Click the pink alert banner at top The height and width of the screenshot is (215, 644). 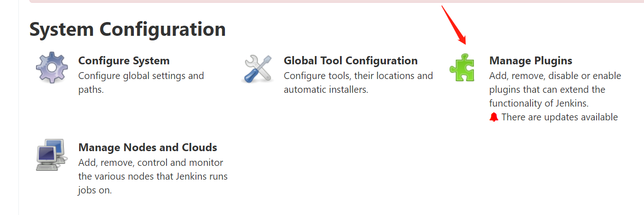[322, 1]
